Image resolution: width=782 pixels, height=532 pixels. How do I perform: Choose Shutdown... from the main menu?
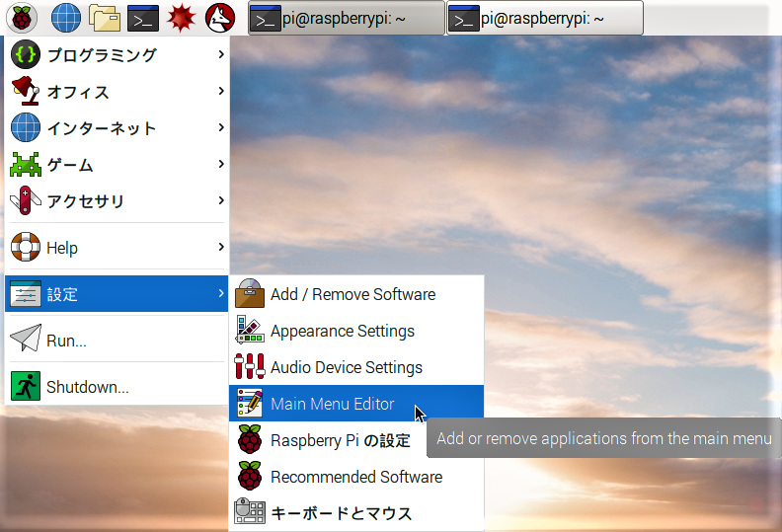(x=117, y=386)
